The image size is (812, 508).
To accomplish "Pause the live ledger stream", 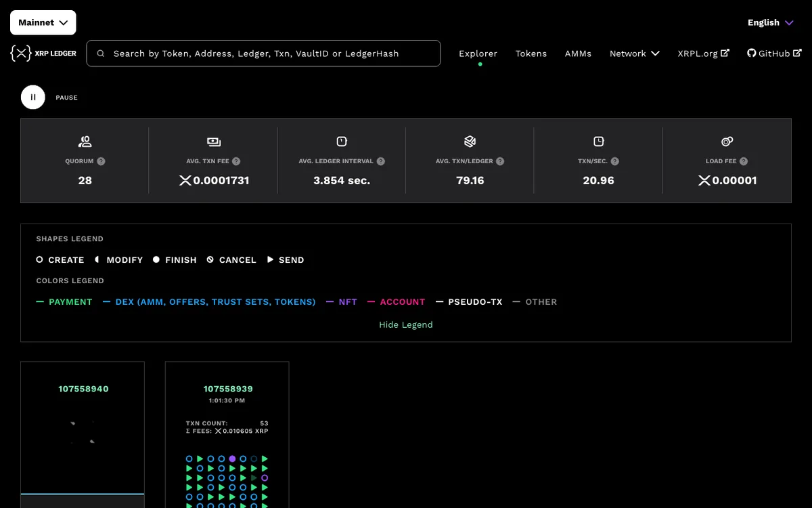I will (x=33, y=98).
